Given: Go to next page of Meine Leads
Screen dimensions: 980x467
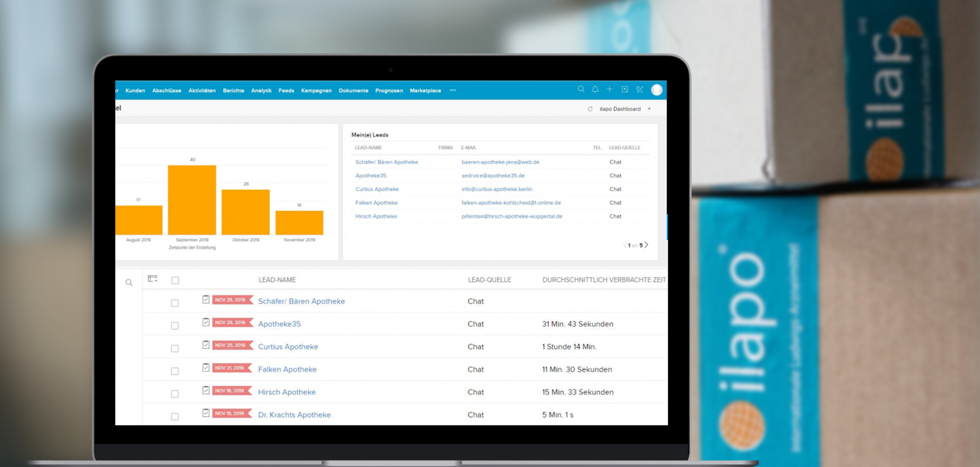Looking at the screenshot, I should (646, 245).
